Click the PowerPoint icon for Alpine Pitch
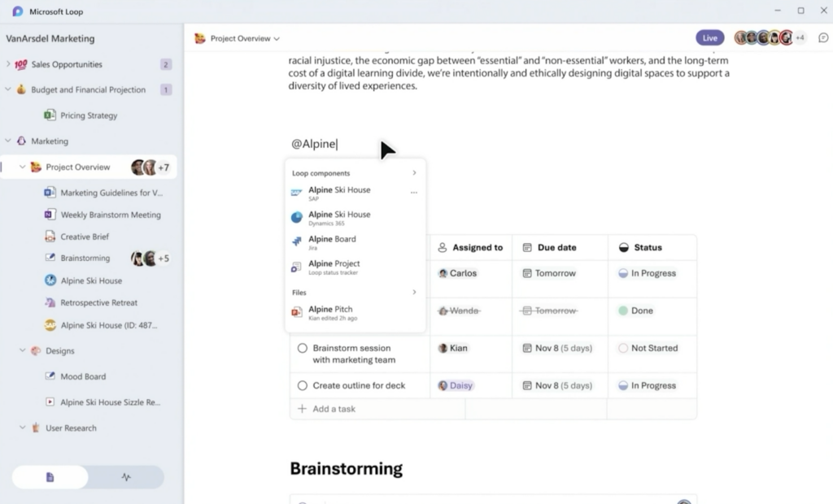Screen dimensions: 833x504 click(297, 312)
